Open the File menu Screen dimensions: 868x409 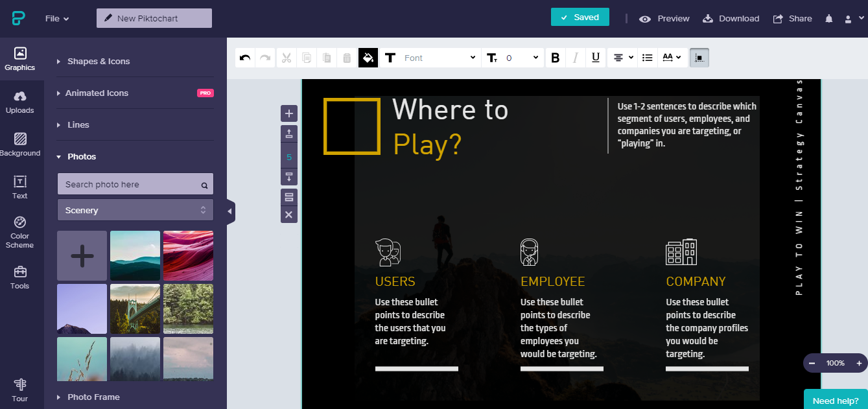(x=57, y=19)
